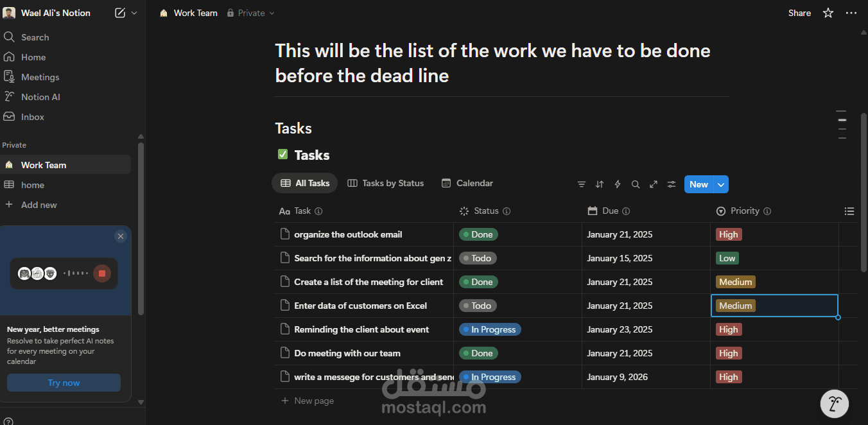Click the January 15, 2025 due date
The image size is (868, 425).
pos(620,258)
